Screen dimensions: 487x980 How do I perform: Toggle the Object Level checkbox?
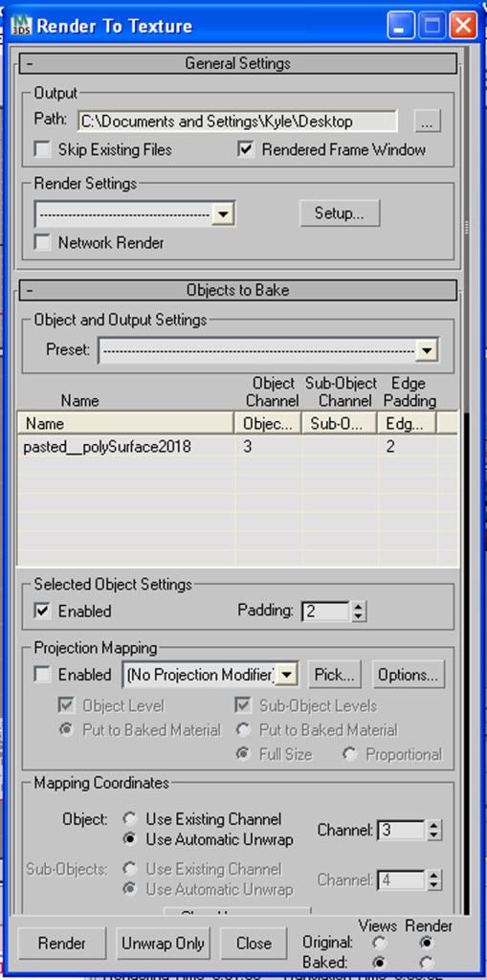(65, 706)
